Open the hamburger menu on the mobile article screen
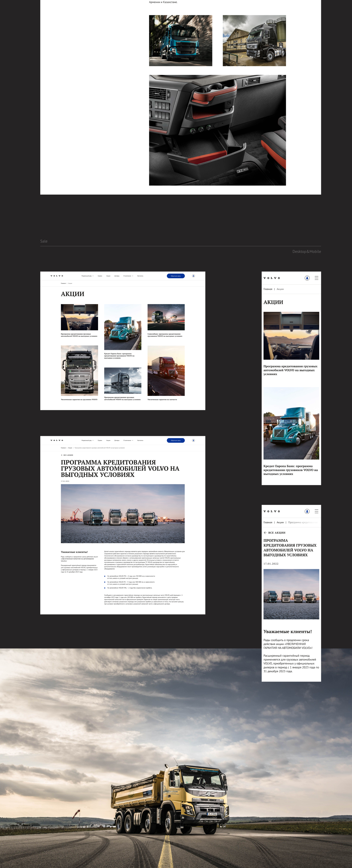The height and width of the screenshot is (868, 352). click(316, 511)
